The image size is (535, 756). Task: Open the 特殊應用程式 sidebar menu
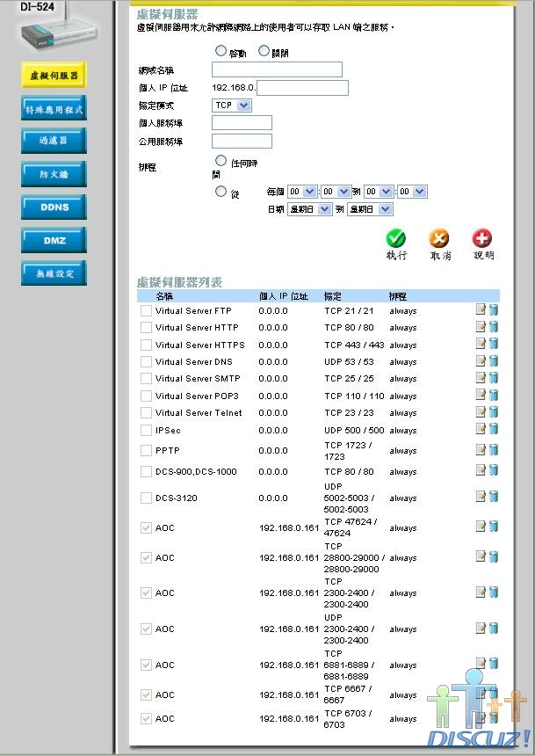[54, 109]
